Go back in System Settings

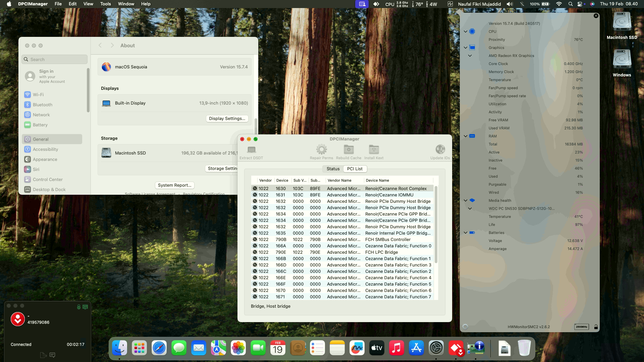[100, 46]
